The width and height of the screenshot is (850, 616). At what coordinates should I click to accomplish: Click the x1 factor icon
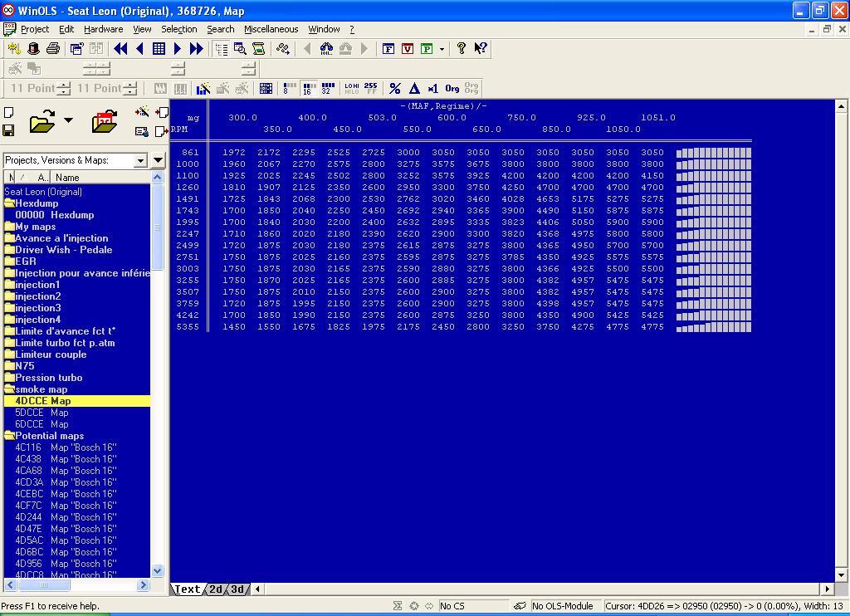point(432,88)
